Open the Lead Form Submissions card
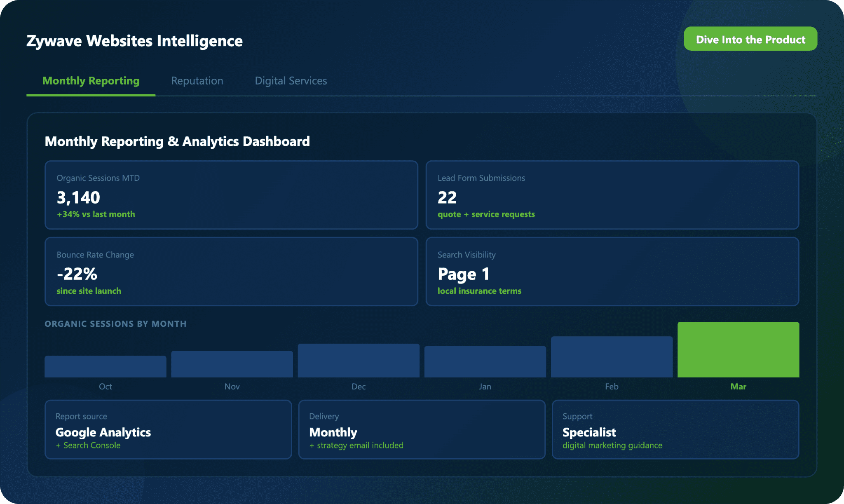 tap(612, 195)
